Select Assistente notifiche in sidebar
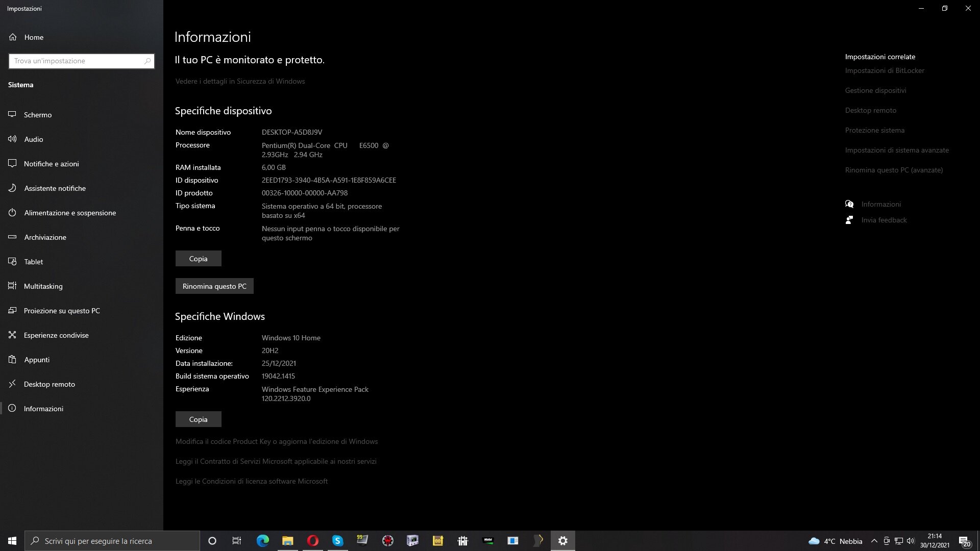 click(82, 188)
